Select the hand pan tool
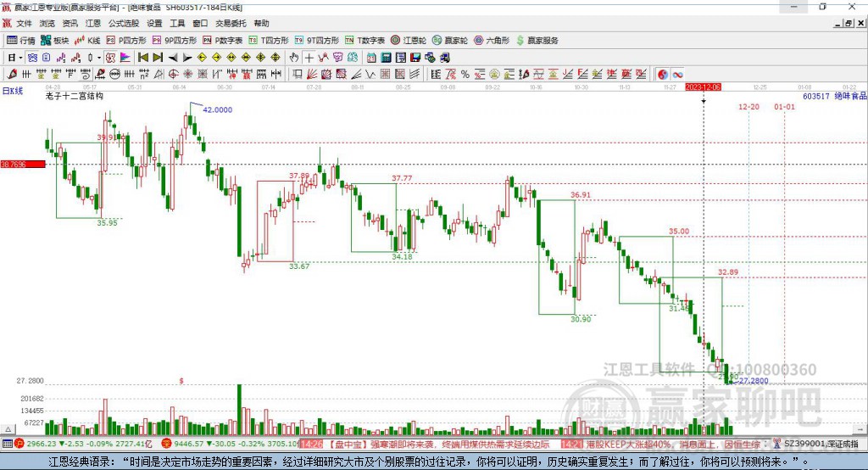 (293, 58)
